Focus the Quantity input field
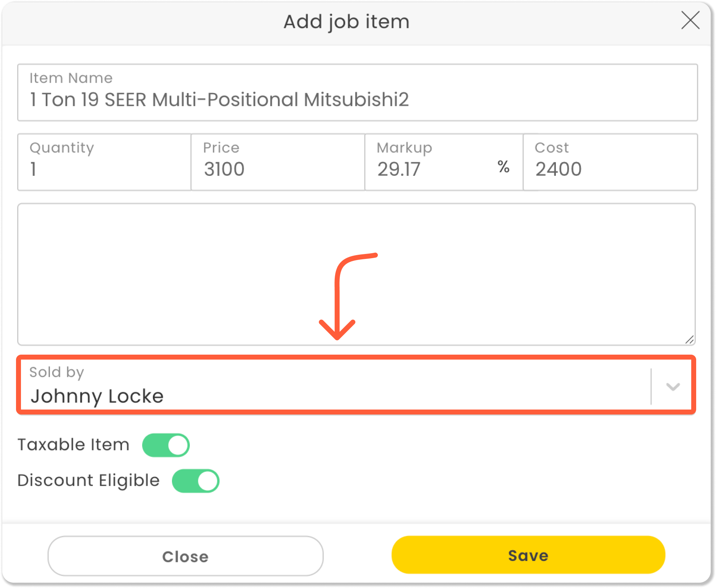This screenshot has height=588, width=716. pyautogui.click(x=104, y=169)
